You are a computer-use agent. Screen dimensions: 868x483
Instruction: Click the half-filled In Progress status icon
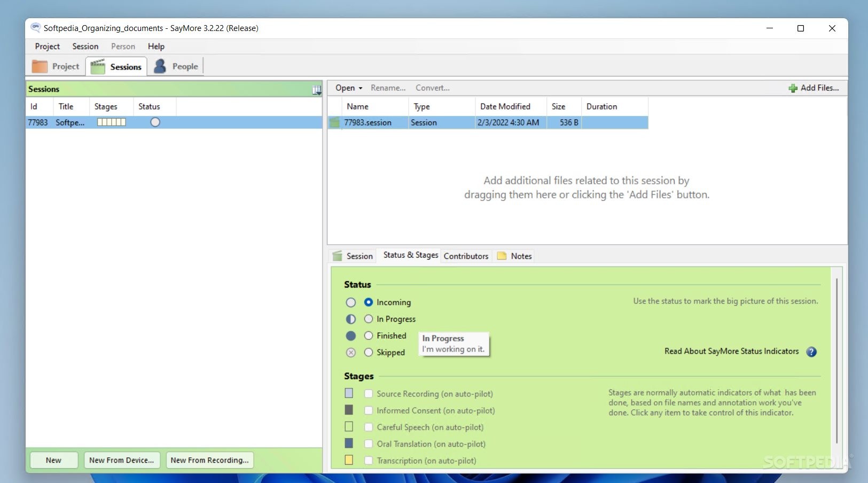coord(351,319)
